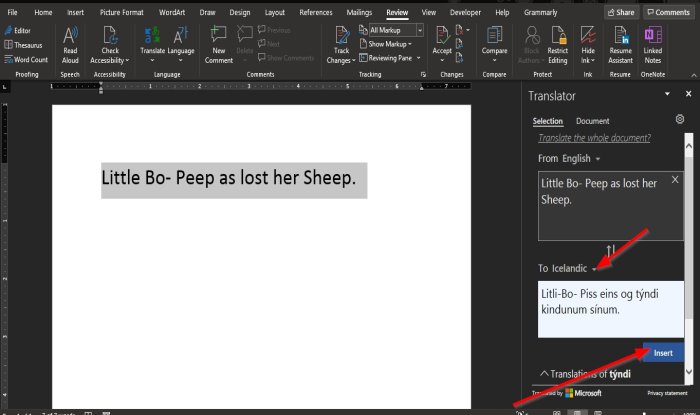
Task: Swap the From and To languages
Action: (610, 251)
